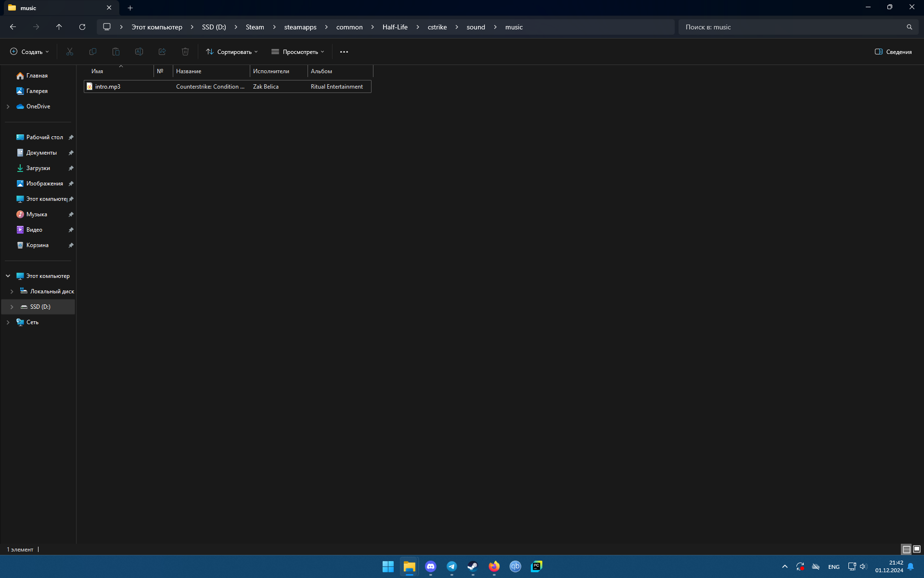Viewport: 924px width, 578px height.
Task: Click the Delete trash icon
Action: tap(185, 52)
